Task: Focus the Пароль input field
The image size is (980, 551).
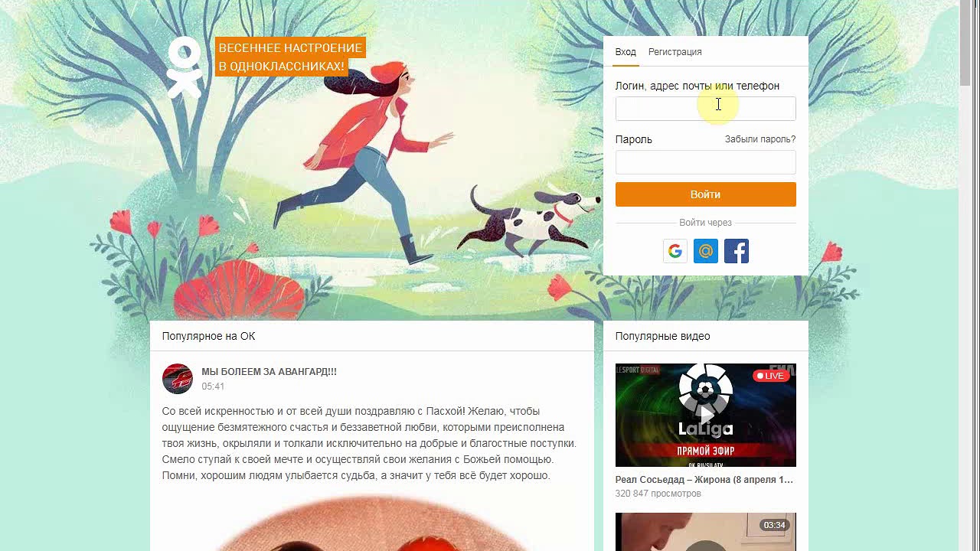Action: 706,162
